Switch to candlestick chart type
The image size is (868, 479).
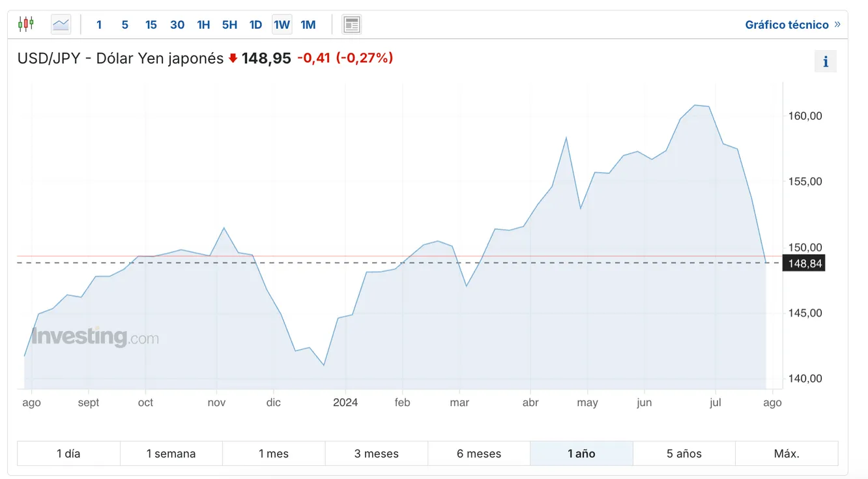[25, 24]
